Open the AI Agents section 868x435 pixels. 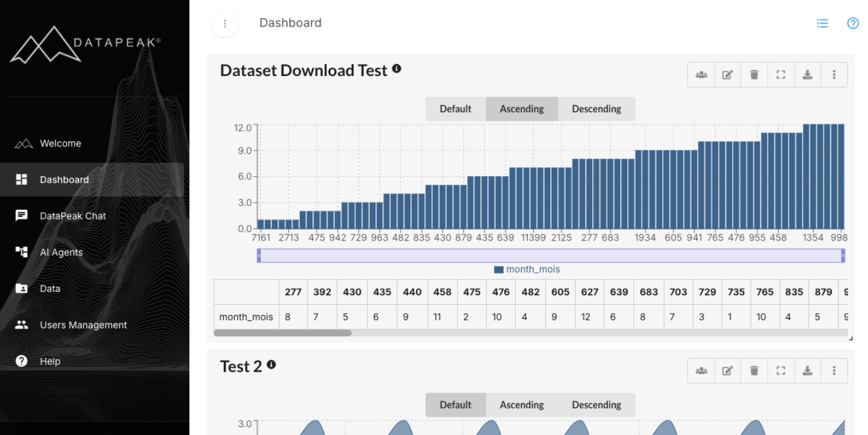pyautogui.click(x=62, y=252)
